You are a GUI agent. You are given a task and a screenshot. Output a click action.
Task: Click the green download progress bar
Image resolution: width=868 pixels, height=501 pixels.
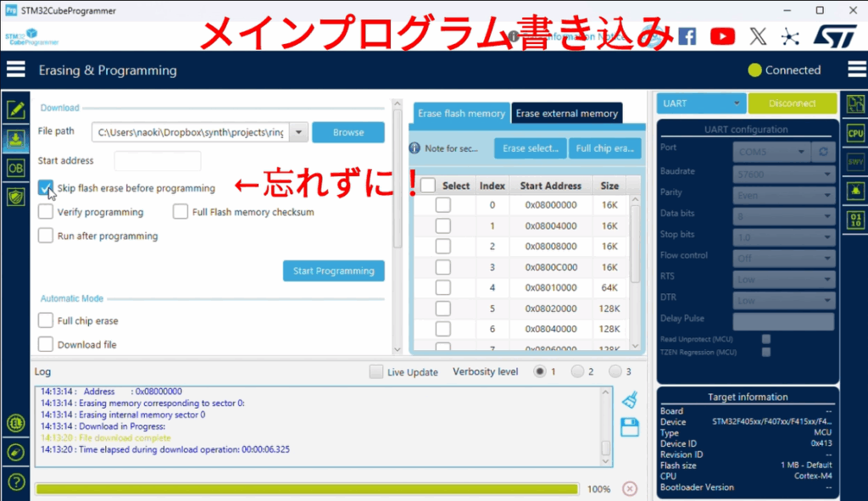coord(307,489)
